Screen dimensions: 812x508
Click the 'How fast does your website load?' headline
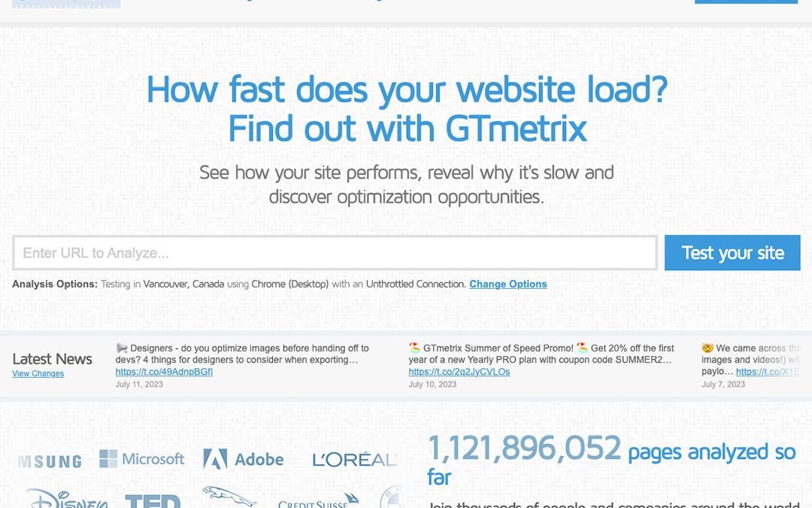[407, 90]
